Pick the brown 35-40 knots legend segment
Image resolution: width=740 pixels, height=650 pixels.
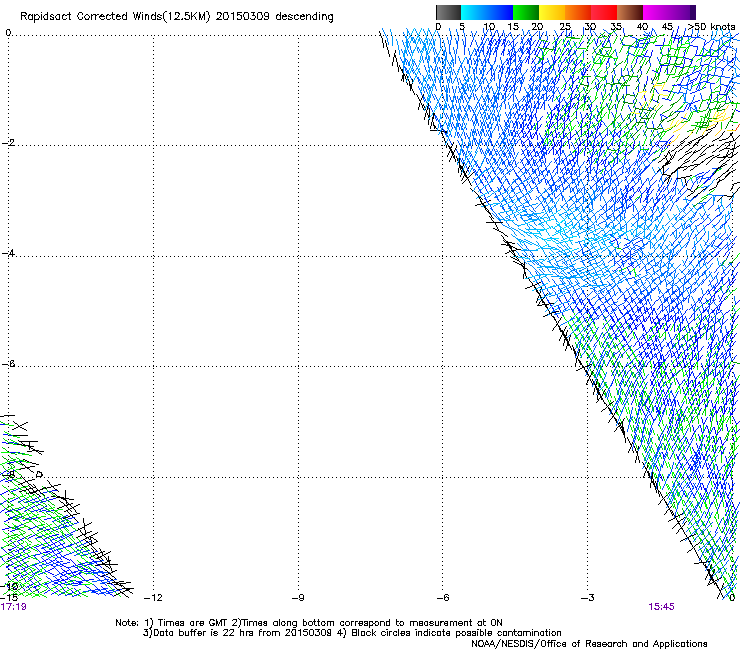click(630, 12)
